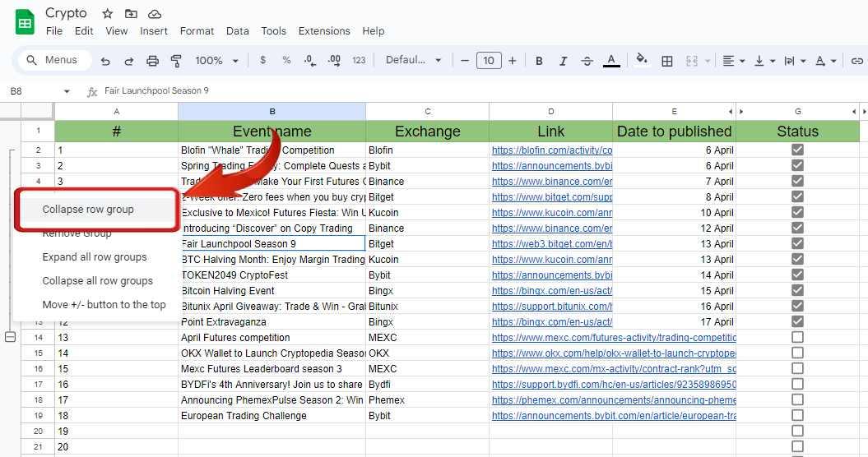Click the formula bar text
This screenshot has height=457, width=868.
click(156, 90)
